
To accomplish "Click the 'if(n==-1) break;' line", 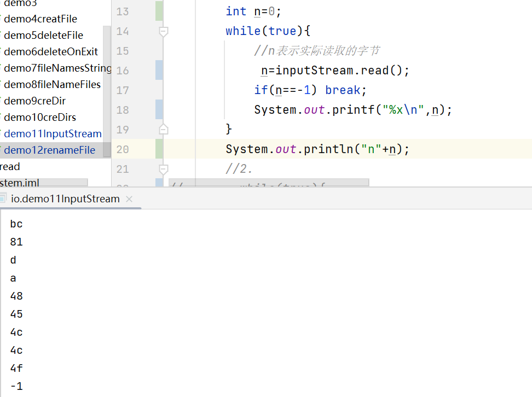I will [310, 90].
